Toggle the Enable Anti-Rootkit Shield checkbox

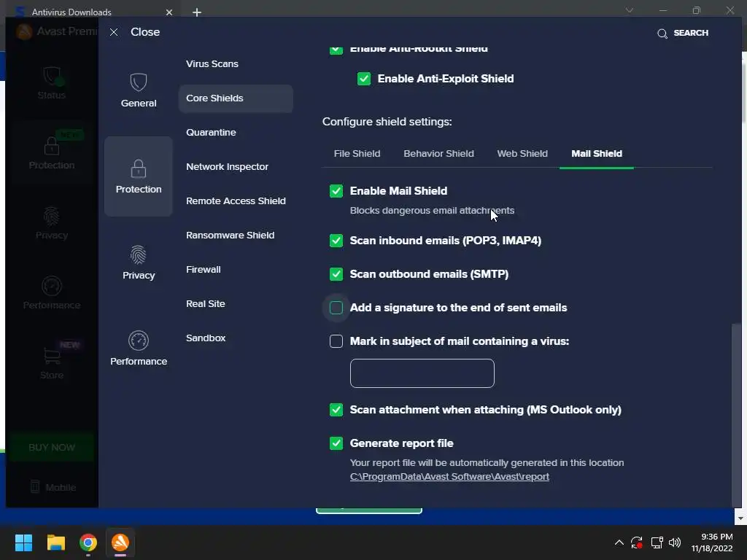pos(336,49)
